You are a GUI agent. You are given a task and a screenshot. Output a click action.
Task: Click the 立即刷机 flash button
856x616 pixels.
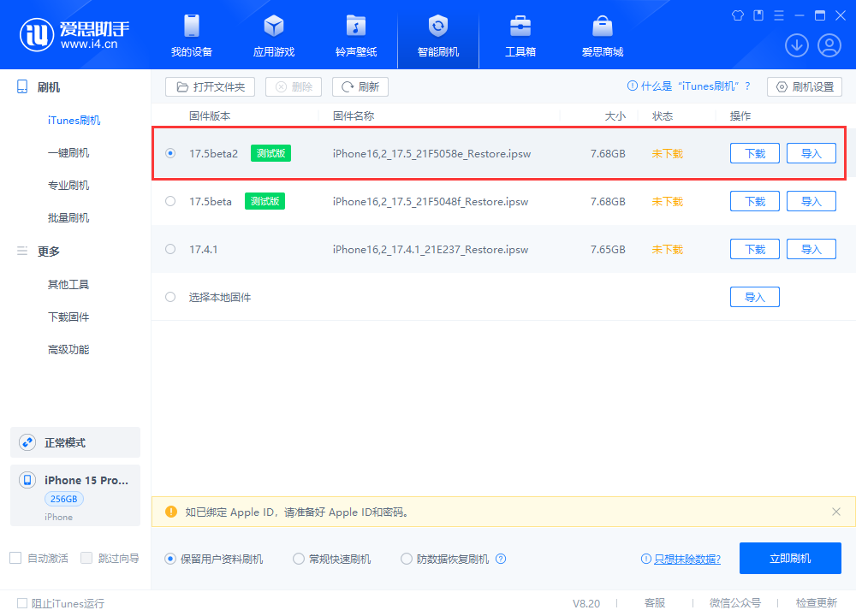(789, 558)
